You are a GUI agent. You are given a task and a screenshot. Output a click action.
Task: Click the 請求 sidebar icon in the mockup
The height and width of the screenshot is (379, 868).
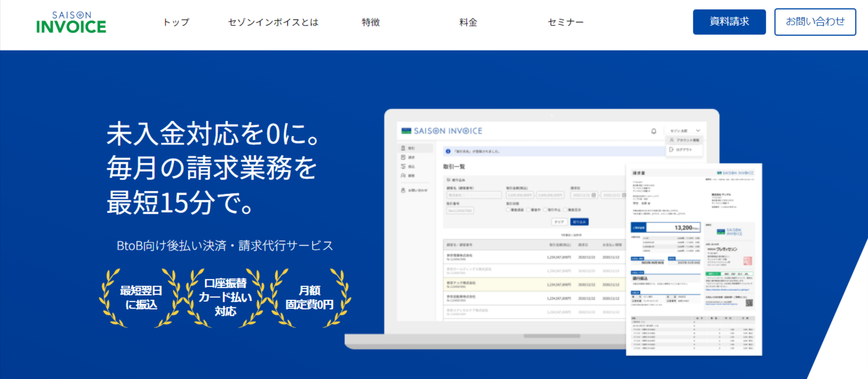click(x=403, y=158)
